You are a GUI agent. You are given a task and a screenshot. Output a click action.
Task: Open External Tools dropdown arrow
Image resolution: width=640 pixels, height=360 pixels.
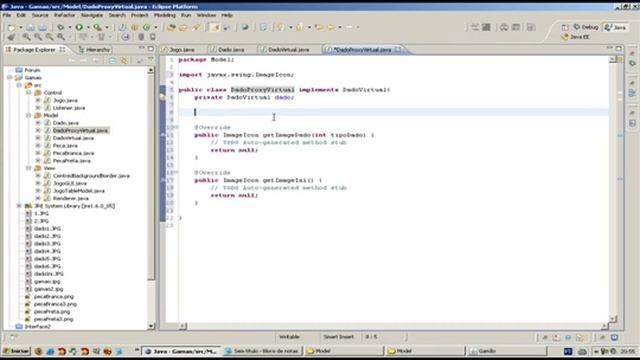[x=107, y=27]
